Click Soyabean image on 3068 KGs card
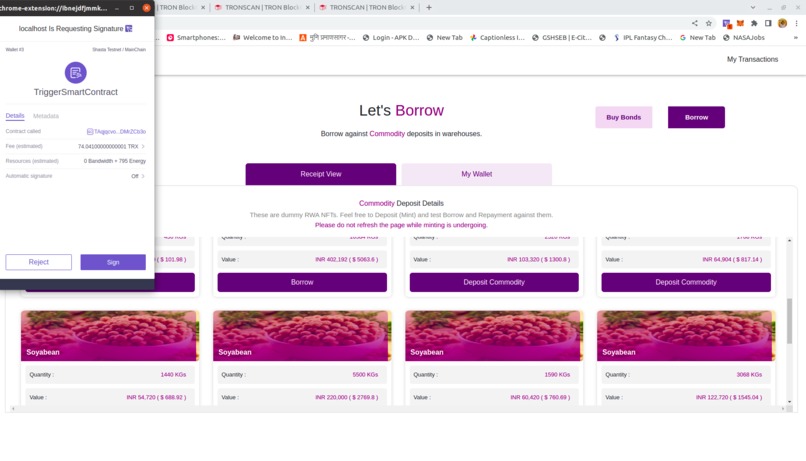The image size is (806, 461). tap(686, 335)
